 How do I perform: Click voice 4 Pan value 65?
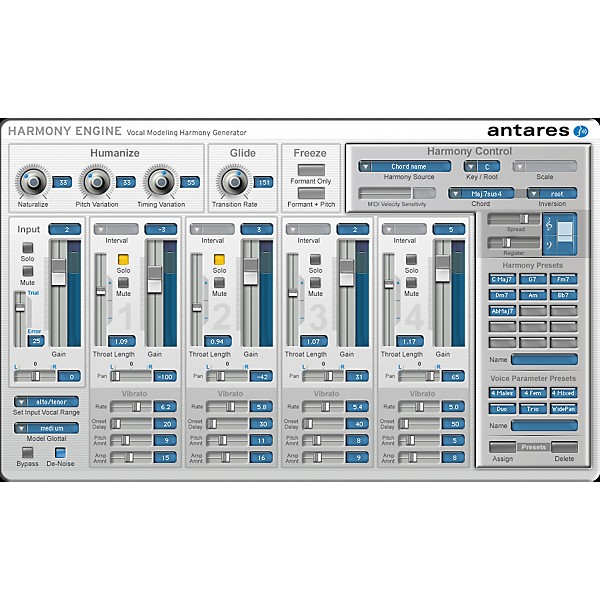click(454, 377)
